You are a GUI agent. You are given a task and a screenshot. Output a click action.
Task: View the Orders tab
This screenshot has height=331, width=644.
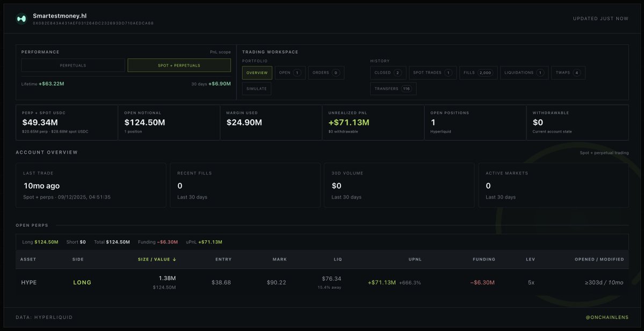click(326, 72)
